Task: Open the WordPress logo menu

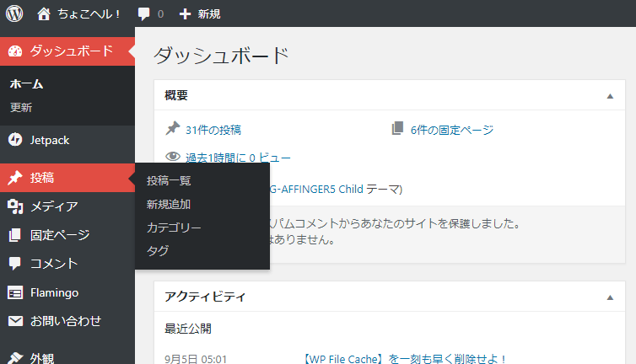Action: tap(14, 13)
